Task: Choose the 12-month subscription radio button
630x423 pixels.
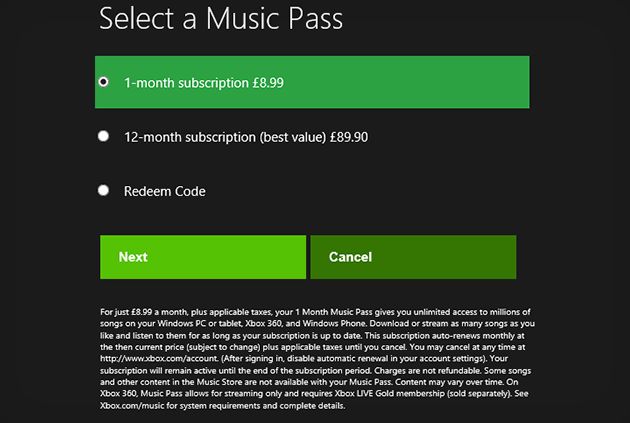Action: 103,136
